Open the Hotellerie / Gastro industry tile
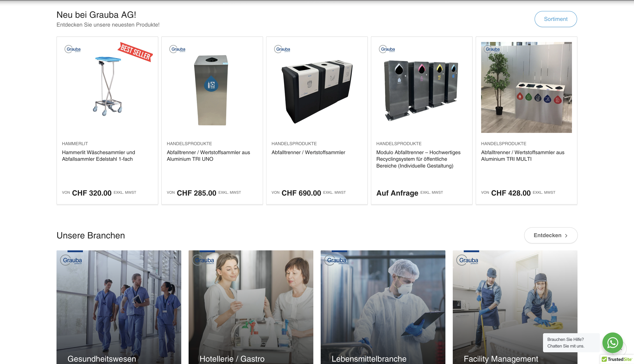This screenshot has height=364, width=634. (x=251, y=307)
